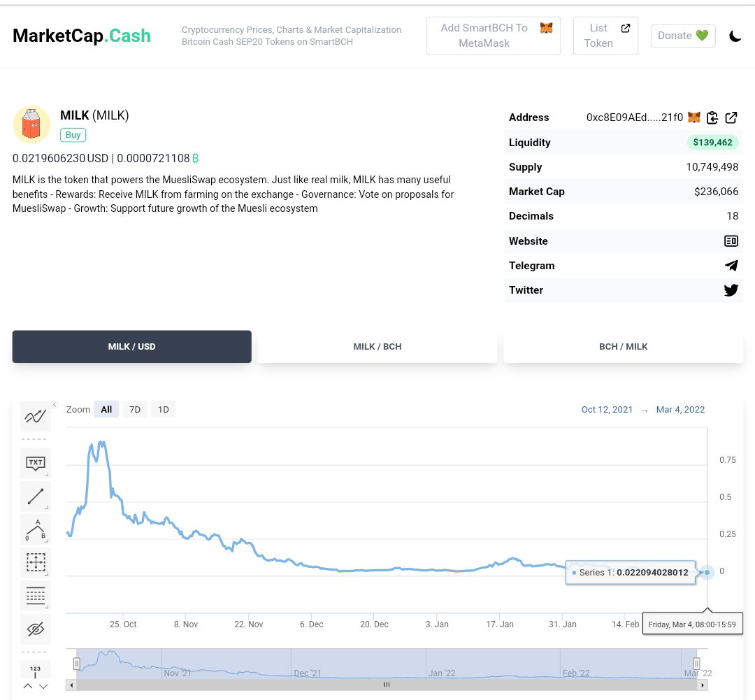Grab the left navigator range handle
755x700 pixels.
point(77,664)
